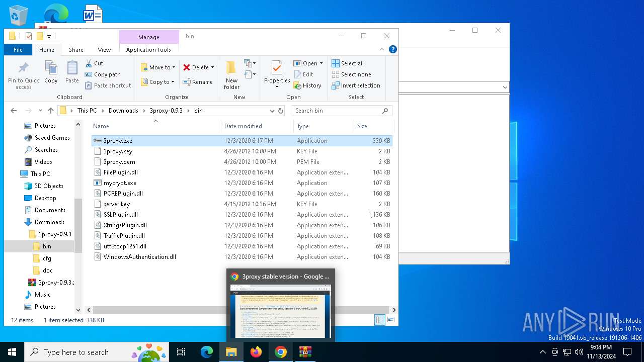Go up one folder level

click(x=50, y=111)
